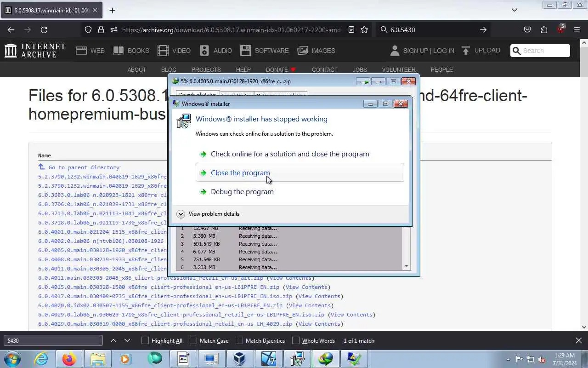The width and height of the screenshot is (588, 368).
Task: Open the BLOG menu item
Action: [x=169, y=70]
